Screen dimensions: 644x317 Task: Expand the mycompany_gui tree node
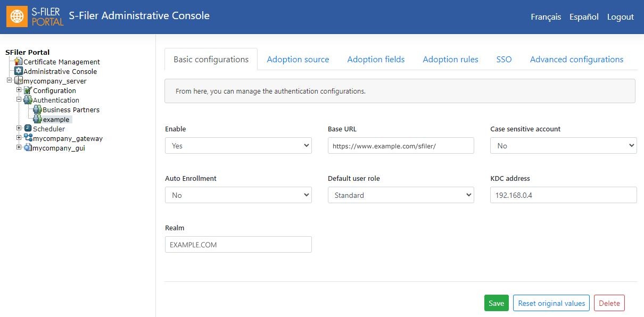[19, 147]
